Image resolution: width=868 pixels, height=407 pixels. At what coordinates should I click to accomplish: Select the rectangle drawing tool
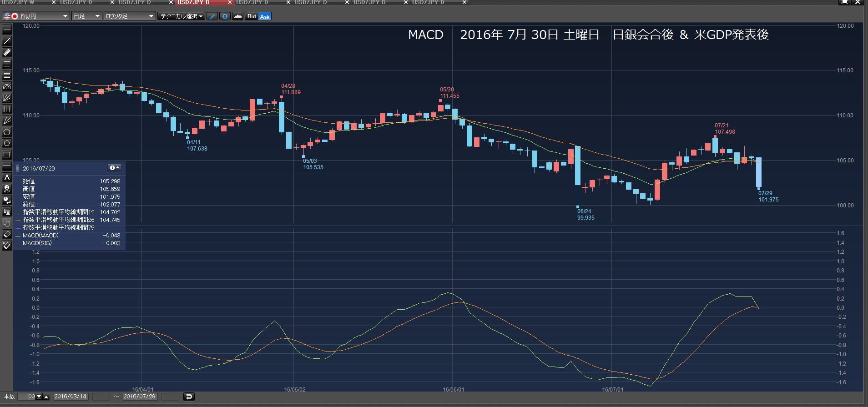coord(7,155)
